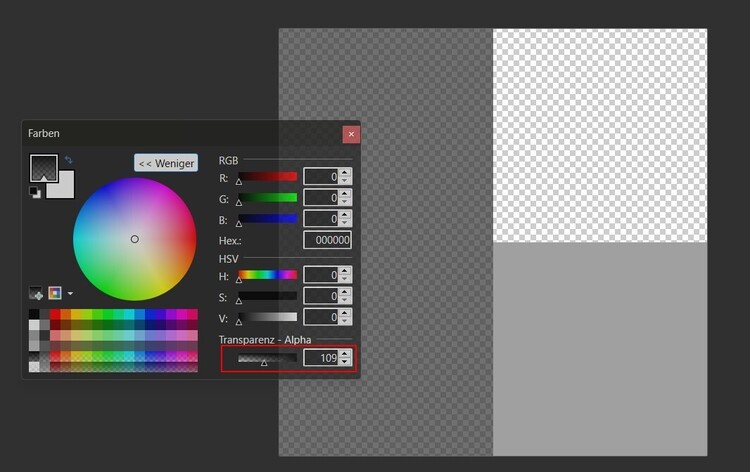The height and width of the screenshot is (472, 750).
Task: Increase the Alpha value with up arrow
Action: (x=345, y=354)
